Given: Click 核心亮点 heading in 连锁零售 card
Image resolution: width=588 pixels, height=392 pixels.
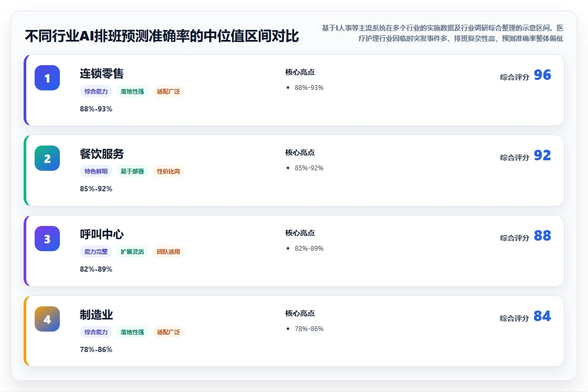Looking at the screenshot, I should (x=300, y=72).
